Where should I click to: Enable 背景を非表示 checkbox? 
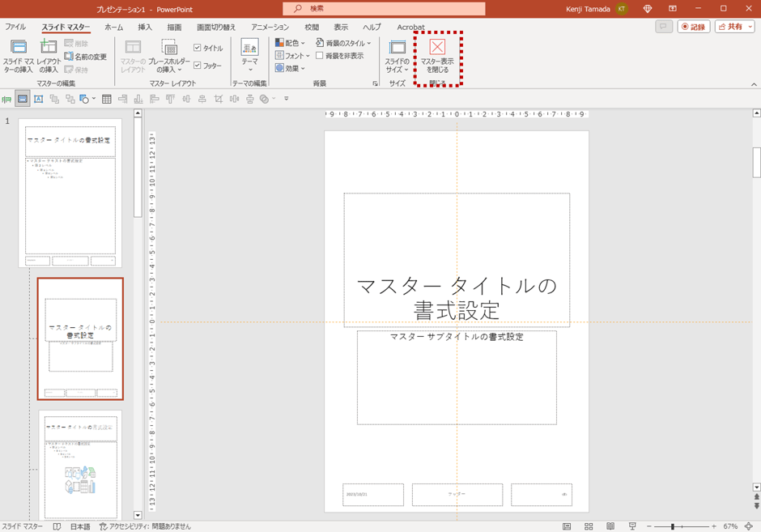(x=320, y=56)
